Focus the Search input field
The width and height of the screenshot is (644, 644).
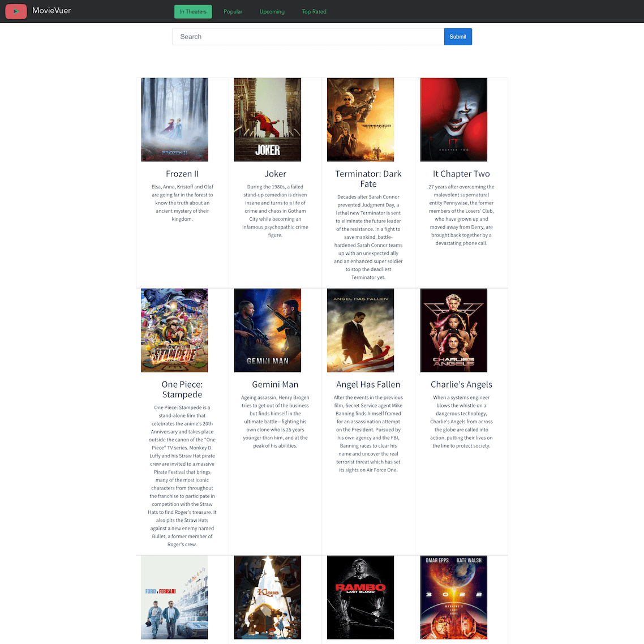coord(308,37)
